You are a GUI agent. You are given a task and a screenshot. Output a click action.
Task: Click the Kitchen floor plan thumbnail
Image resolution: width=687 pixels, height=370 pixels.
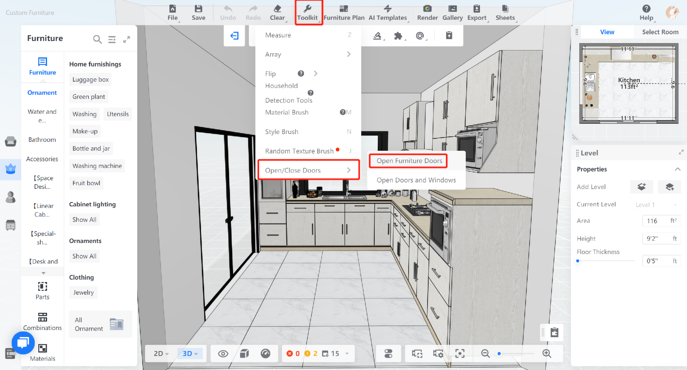pos(630,83)
